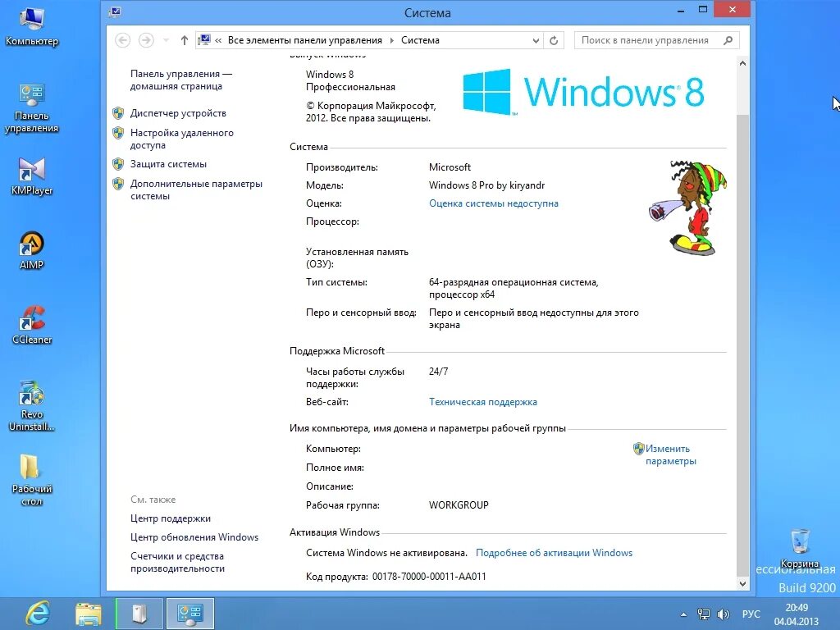The image size is (840, 630).
Task: Open the Revo Uninstaller desktop shortcut
Action: point(32,406)
